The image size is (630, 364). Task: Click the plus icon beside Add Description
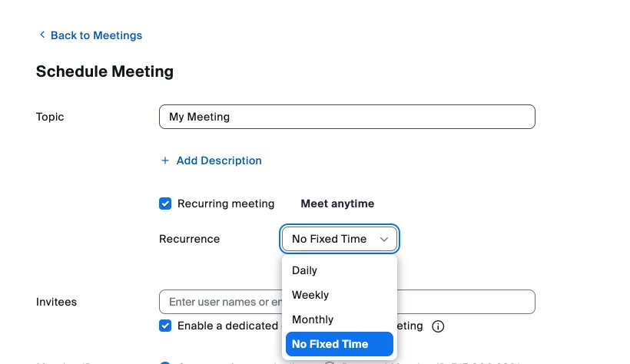(x=164, y=160)
